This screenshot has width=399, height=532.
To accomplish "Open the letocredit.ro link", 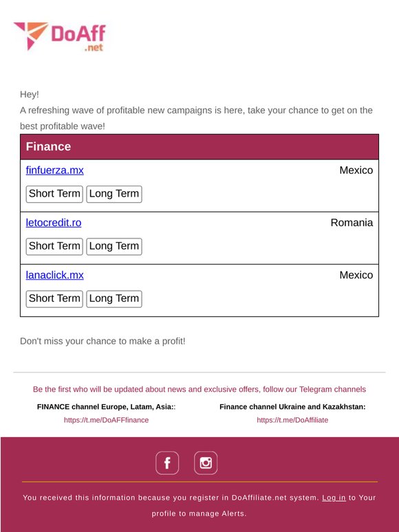I will tap(54, 223).
